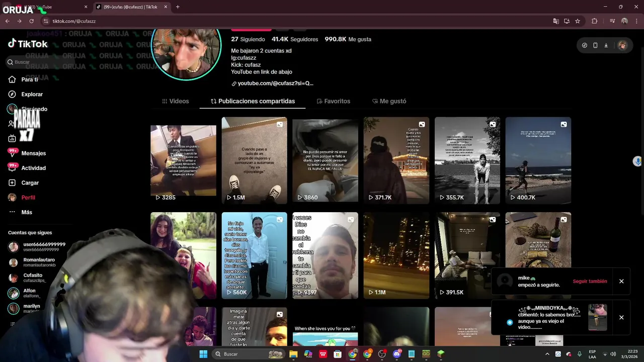Viewport: 644px width, 362px height.
Task: Open the shoes video with 1.5M views
Action: [255, 160]
